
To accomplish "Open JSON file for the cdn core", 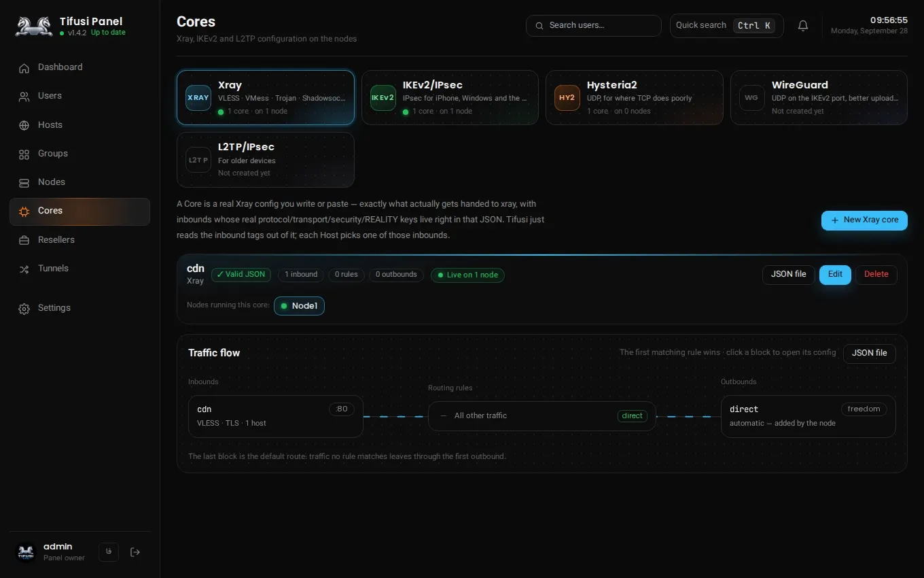I will tap(789, 275).
